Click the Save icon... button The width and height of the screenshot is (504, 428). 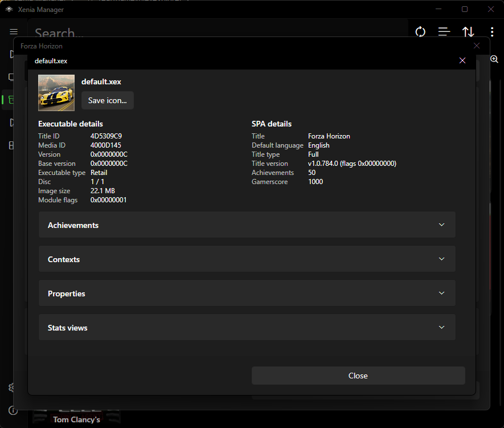[108, 100]
